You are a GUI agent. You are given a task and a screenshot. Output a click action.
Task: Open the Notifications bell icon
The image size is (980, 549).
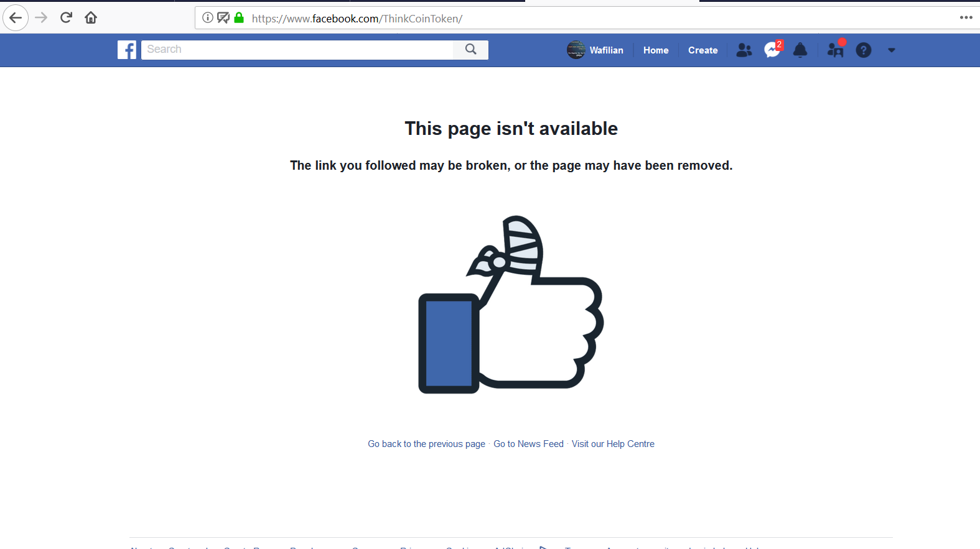click(801, 50)
